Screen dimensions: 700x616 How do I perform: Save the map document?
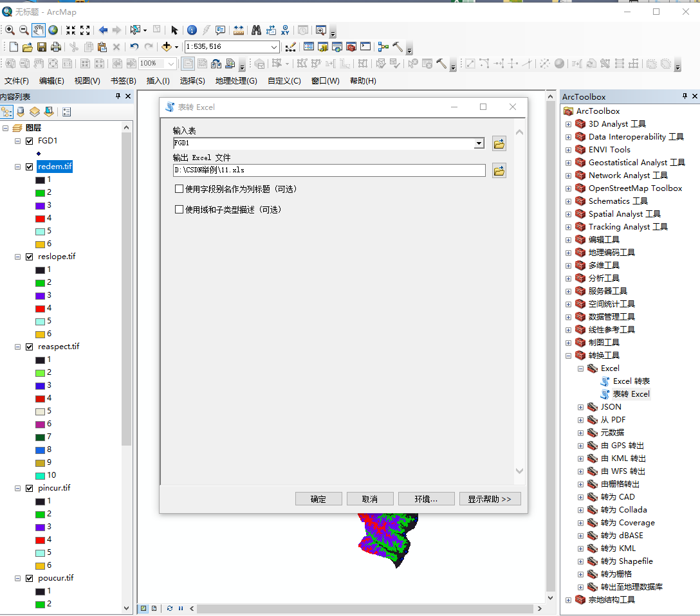click(x=42, y=47)
